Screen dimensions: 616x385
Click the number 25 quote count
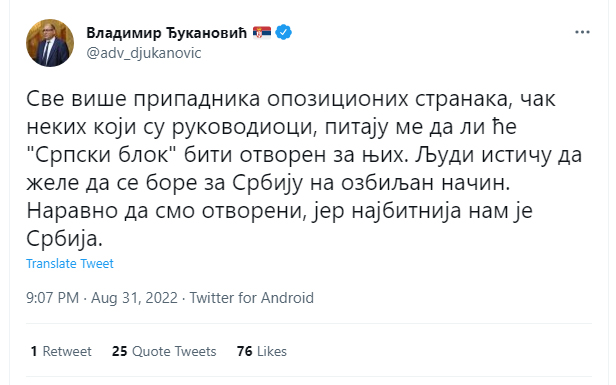pyautogui.click(x=120, y=351)
